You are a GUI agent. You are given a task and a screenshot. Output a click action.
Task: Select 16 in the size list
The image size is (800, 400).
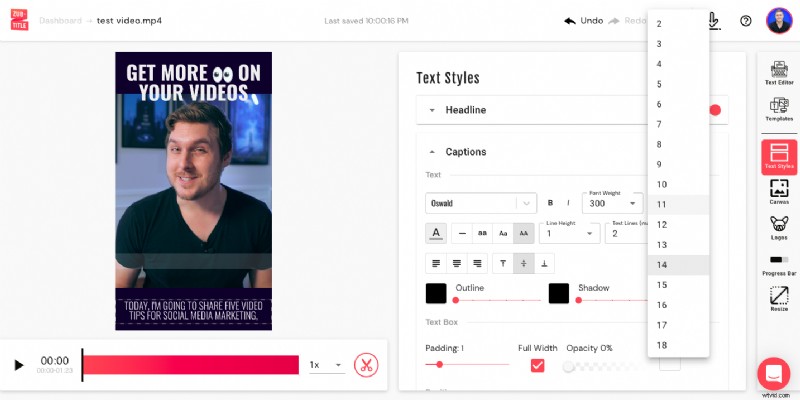[x=678, y=305]
